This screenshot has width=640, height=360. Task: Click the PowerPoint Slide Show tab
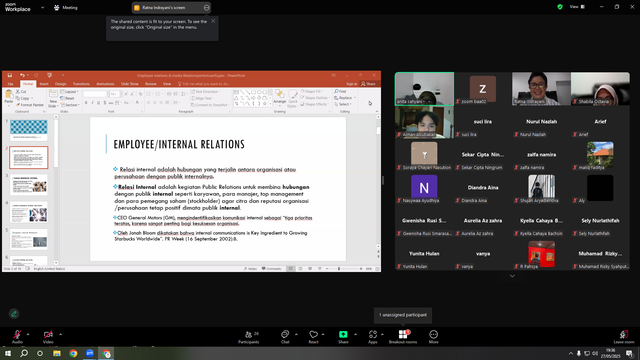click(x=129, y=84)
